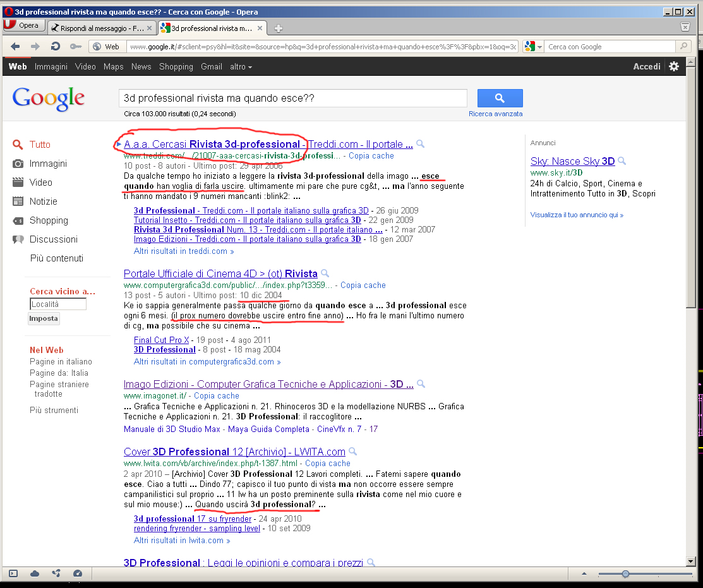Reload the page with refresh icon
Image resolution: width=703 pixels, height=588 pixels.
point(56,46)
